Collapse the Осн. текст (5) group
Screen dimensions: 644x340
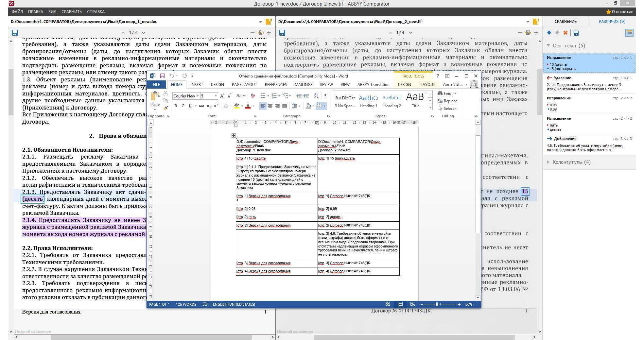[548, 46]
